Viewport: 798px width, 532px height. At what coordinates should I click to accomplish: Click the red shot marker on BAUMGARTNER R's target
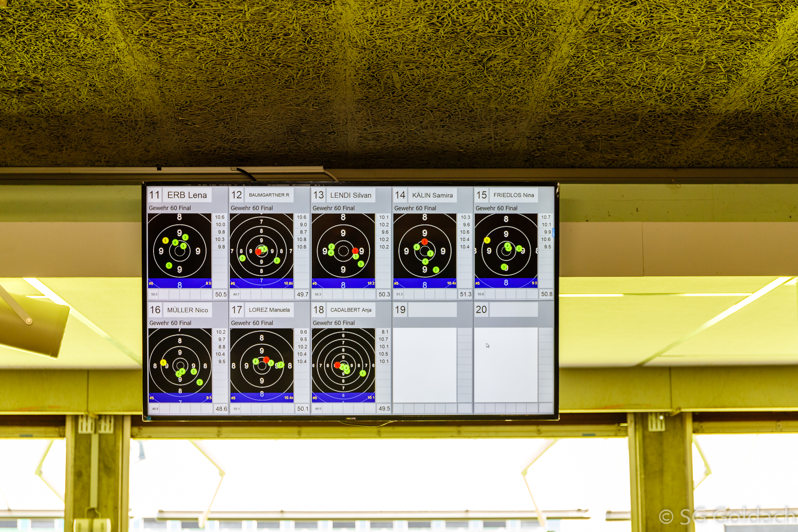[x=258, y=252]
